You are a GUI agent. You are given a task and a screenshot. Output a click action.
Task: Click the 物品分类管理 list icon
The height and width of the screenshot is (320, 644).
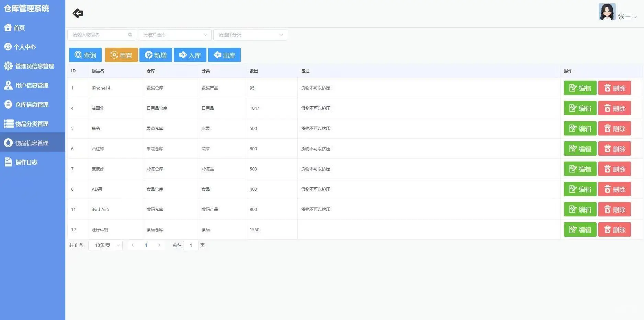tap(8, 123)
